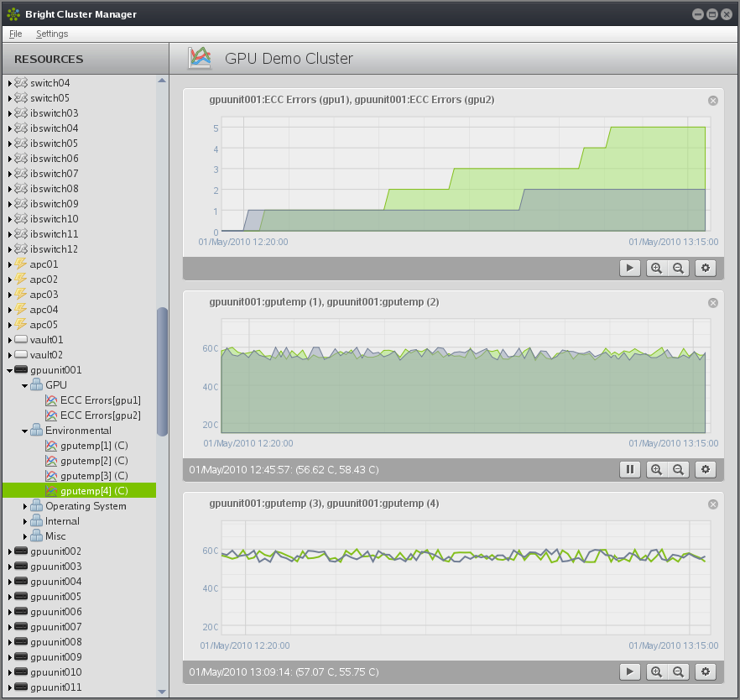Click the ECC Errors chart title text
740x700 pixels.
point(352,100)
